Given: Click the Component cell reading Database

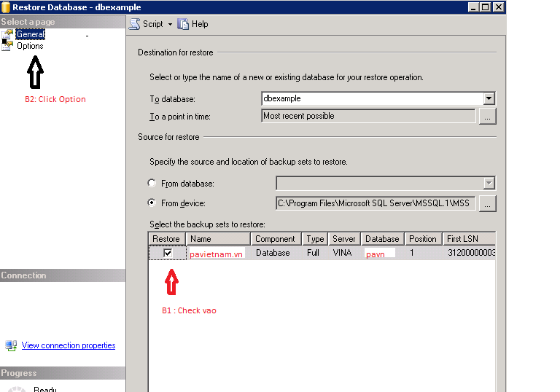Looking at the screenshot, I should tap(276, 253).
